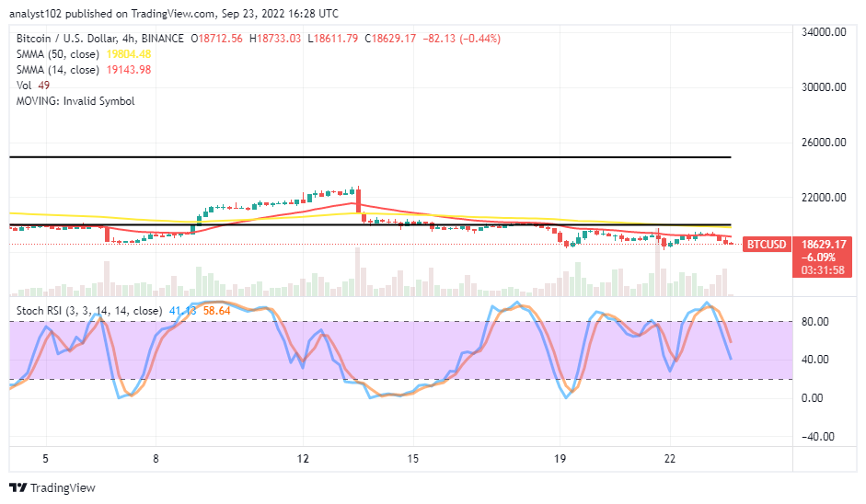Image resolution: width=866 pixels, height=504 pixels.
Task: Select the 19804.48 SMMA value
Action: click(x=129, y=54)
